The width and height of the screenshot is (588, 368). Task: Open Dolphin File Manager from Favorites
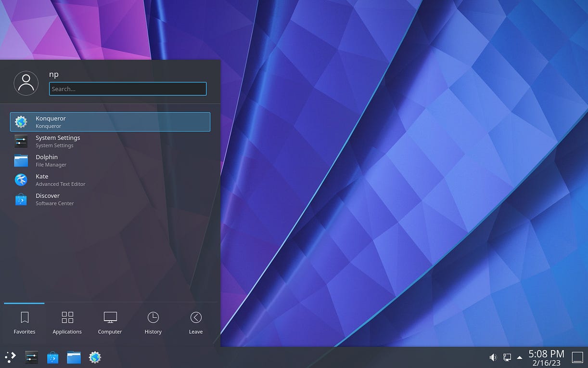(x=110, y=160)
